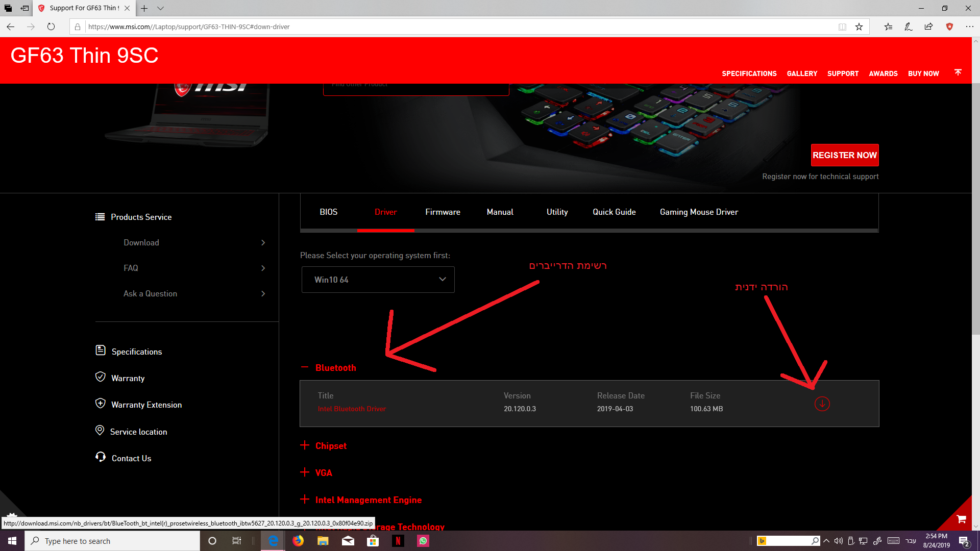This screenshot has height=551, width=980.
Task: Click the REGISTER NOW button
Action: (x=844, y=155)
